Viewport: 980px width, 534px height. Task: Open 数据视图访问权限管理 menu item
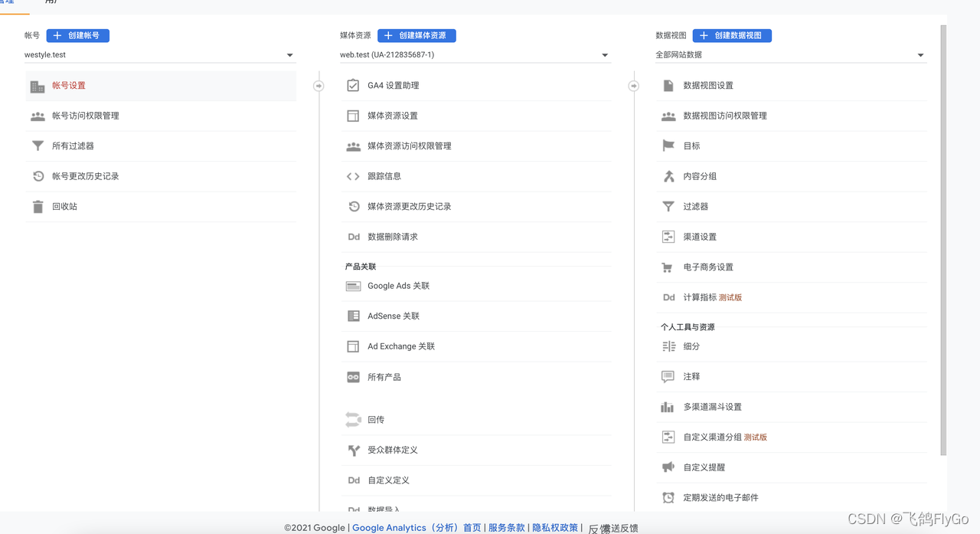[792, 116]
